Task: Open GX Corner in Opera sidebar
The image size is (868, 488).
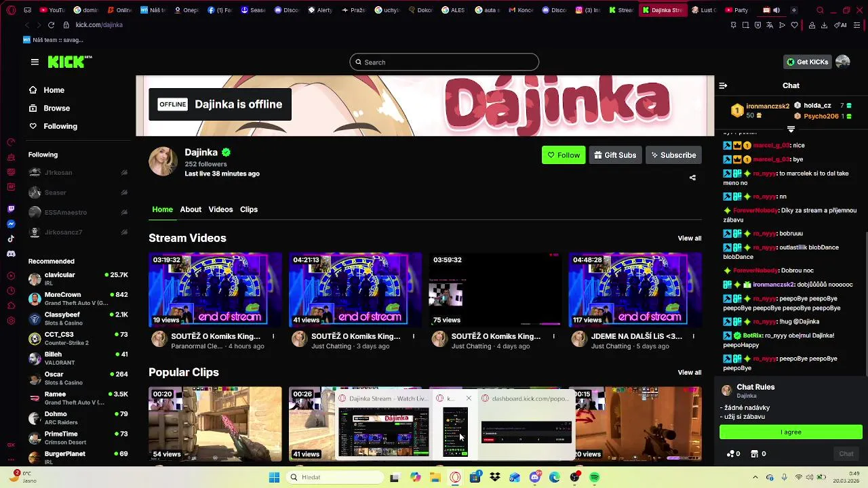Action: click(11, 445)
